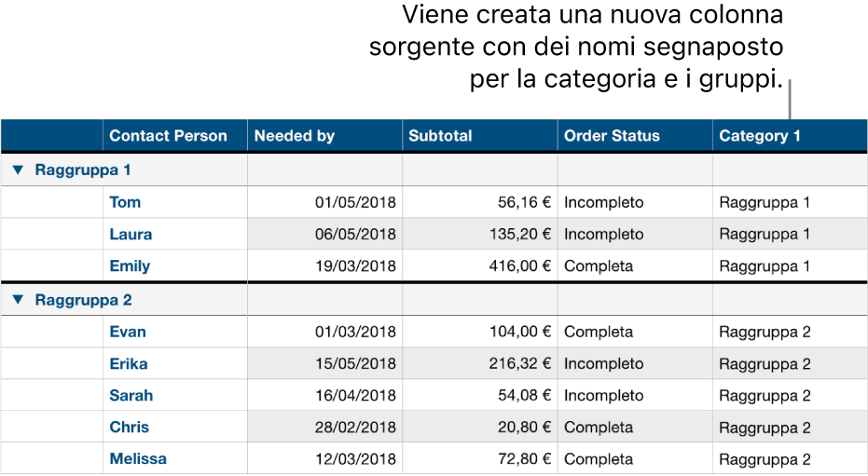This screenshot has height=476, width=868.
Task: Click the 01/05/2018 date cell
Action: [355, 202]
